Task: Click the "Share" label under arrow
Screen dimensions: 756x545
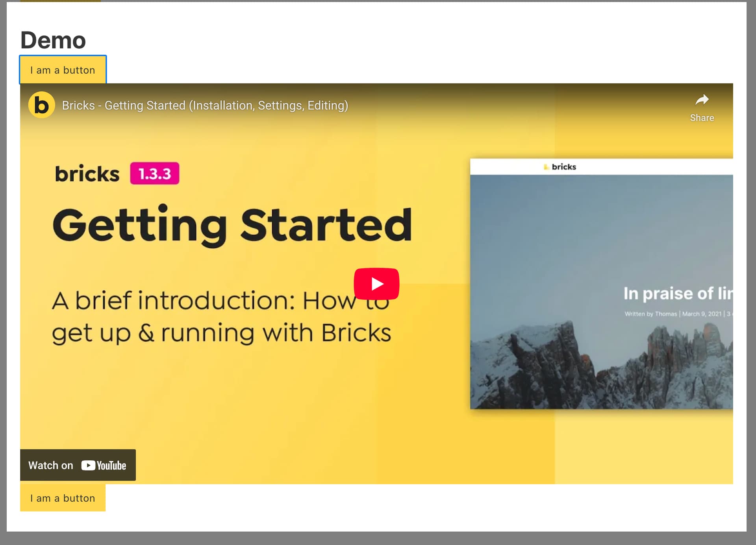Action: [702, 118]
